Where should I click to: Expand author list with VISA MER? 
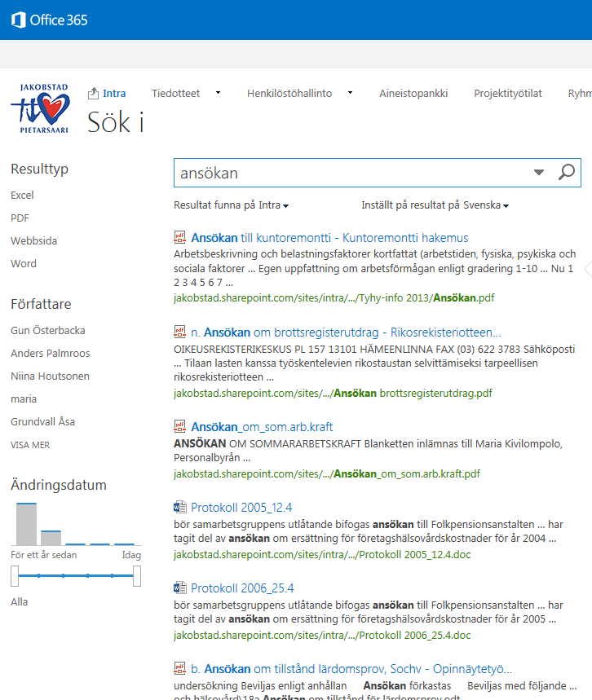click(30, 445)
